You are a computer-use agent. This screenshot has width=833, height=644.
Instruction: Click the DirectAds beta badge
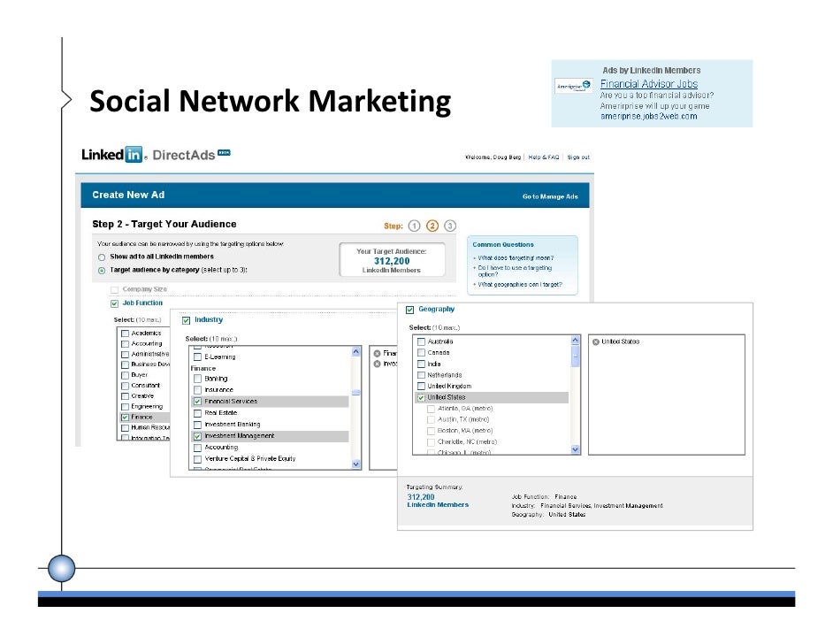[225, 152]
